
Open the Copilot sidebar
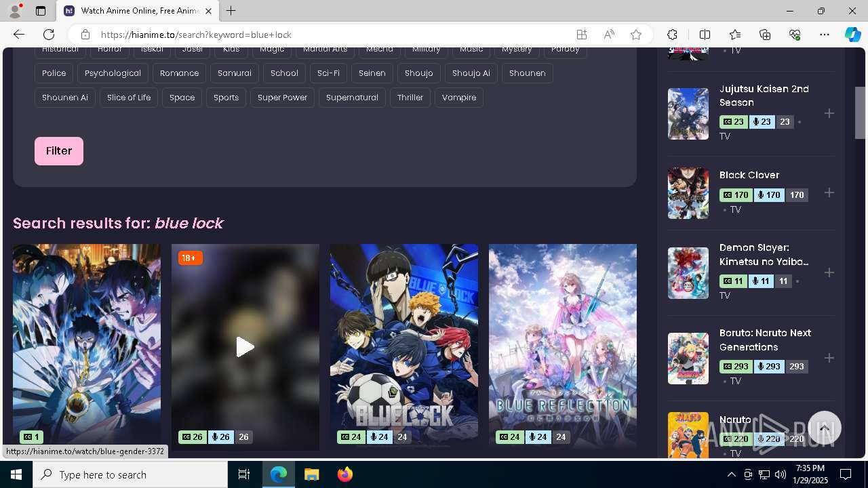(852, 35)
